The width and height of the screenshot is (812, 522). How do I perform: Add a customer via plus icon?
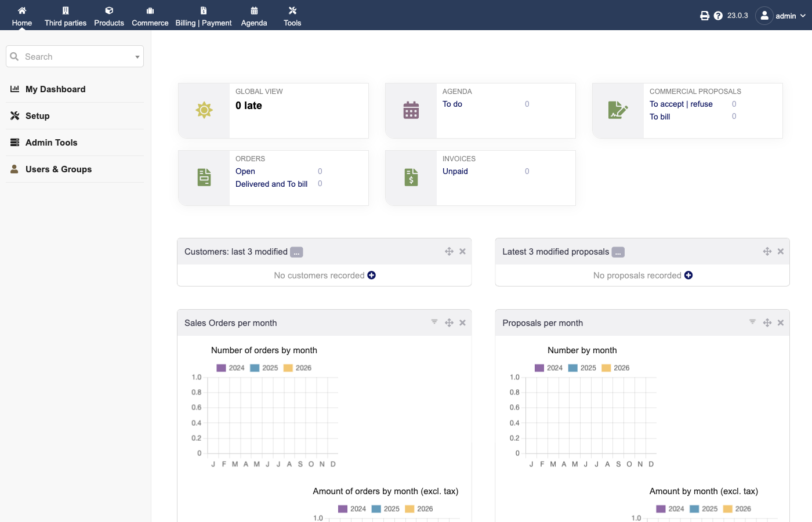coord(372,275)
